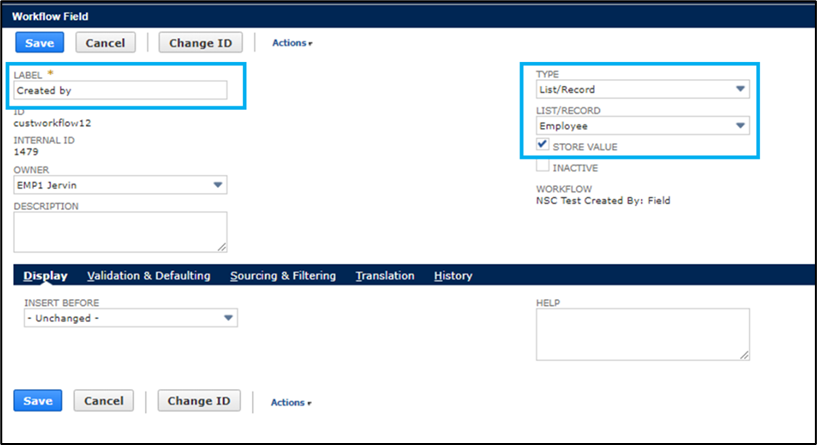
Task: Open the Type dropdown showing List/Record
Action: pyautogui.click(x=642, y=89)
